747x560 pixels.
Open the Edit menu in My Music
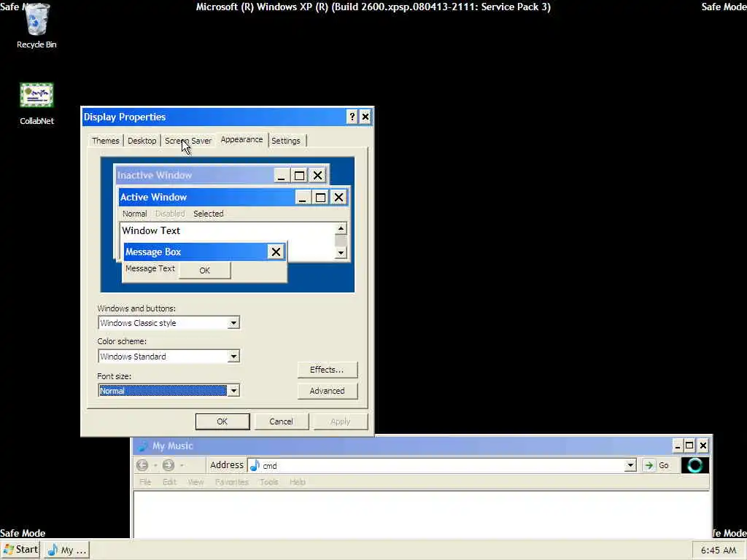point(169,482)
